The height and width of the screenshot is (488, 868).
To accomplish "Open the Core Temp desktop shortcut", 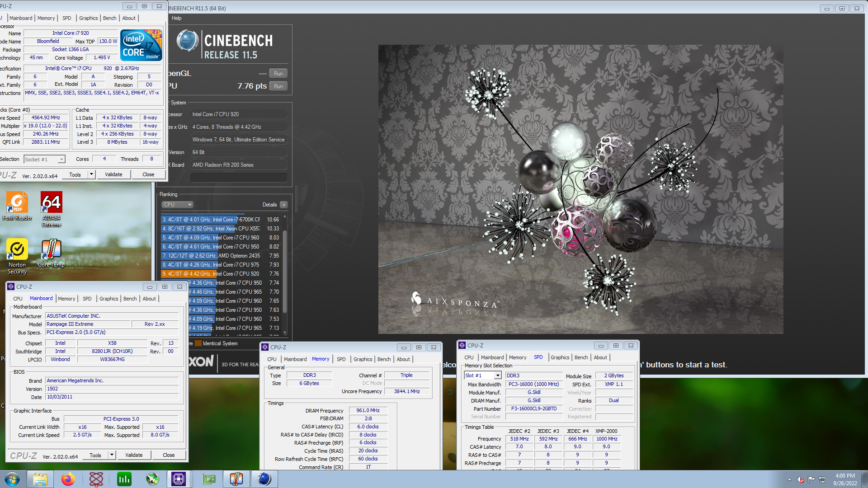I will coord(51,253).
